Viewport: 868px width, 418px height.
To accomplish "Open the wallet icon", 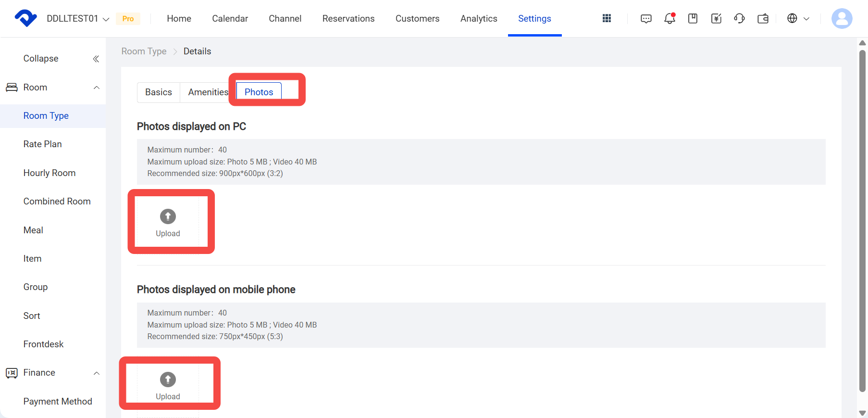I will [x=763, y=18].
